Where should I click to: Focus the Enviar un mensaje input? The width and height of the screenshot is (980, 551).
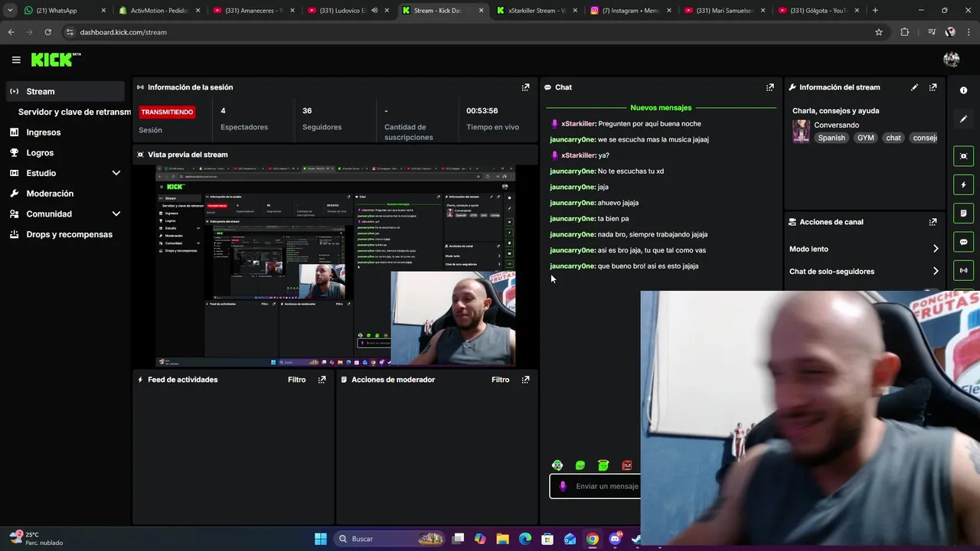(596, 486)
